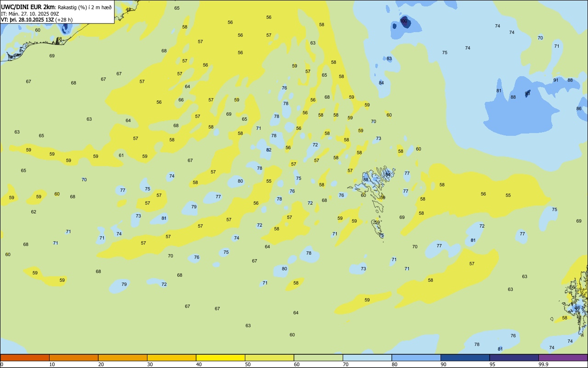Click the '93' humidity value in dark blue patch
This screenshot has height=368, width=588.
point(527,93)
